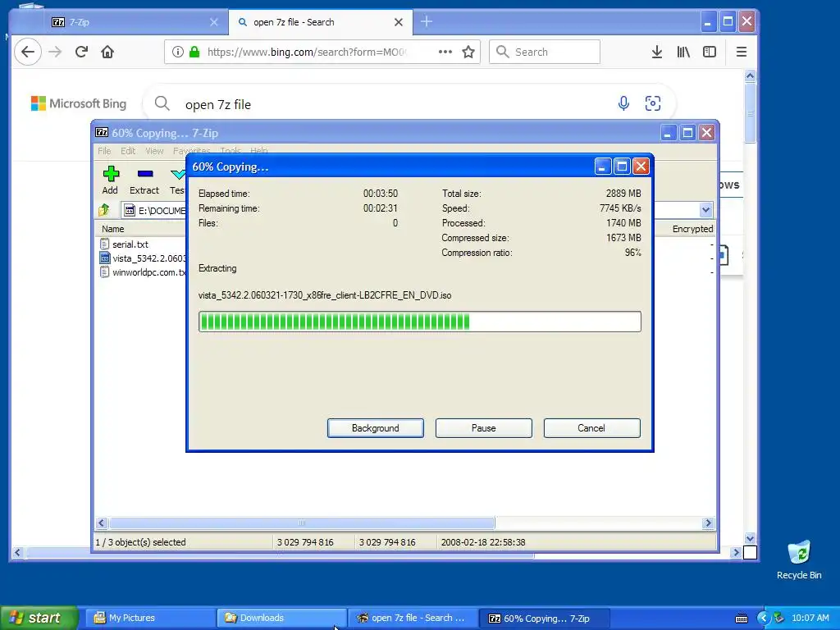Screen dimensions: 840x630
Task: Click the Firefox Back arrow button
Action: [x=27, y=52]
